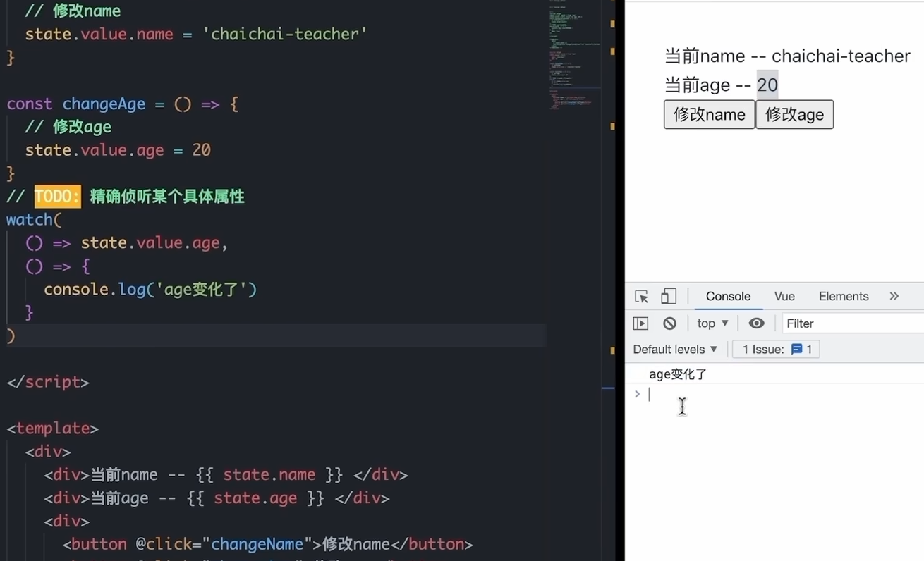Screen dimensions: 924x561
Task: Clear the console messages
Action: coord(669,323)
